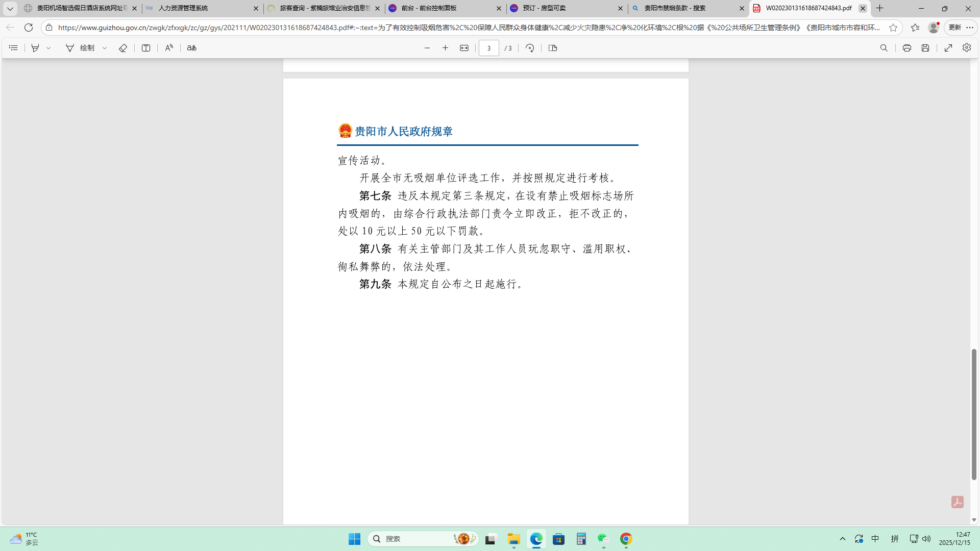Expand the draw tool options arrow
This screenshot has width=980, height=551.
[x=105, y=48]
